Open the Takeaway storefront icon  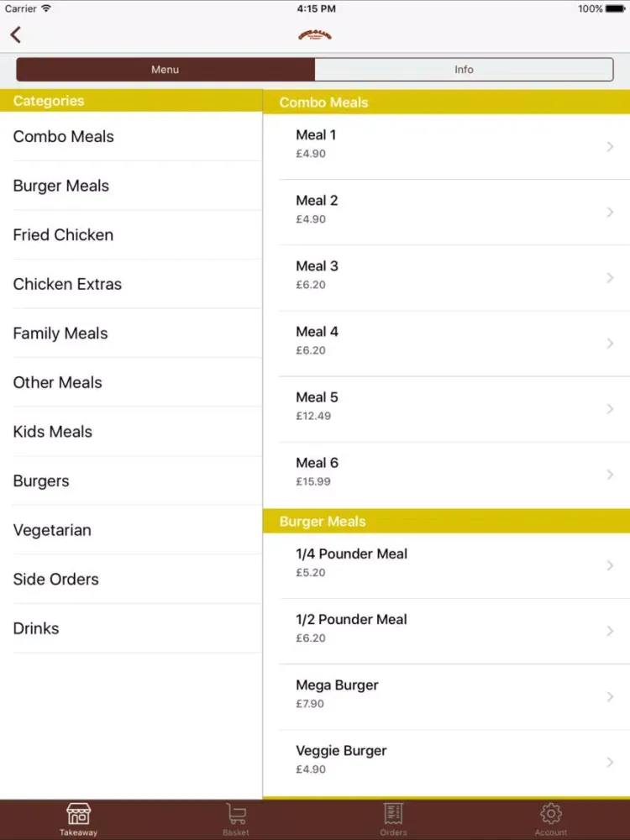coord(78,814)
